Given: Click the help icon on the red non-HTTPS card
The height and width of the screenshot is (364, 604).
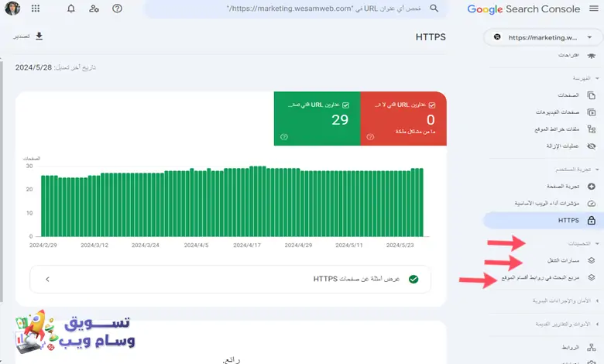Looking at the screenshot, I should coord(370,137).
